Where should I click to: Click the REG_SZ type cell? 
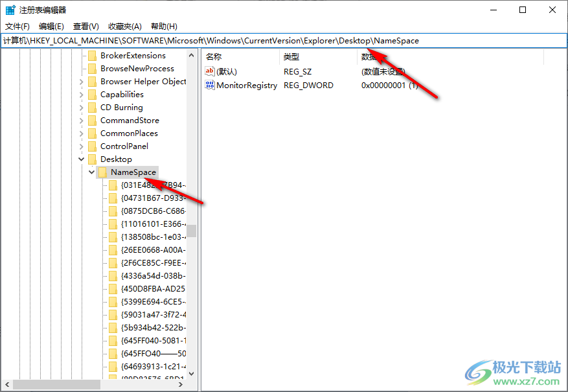(297, 72)
